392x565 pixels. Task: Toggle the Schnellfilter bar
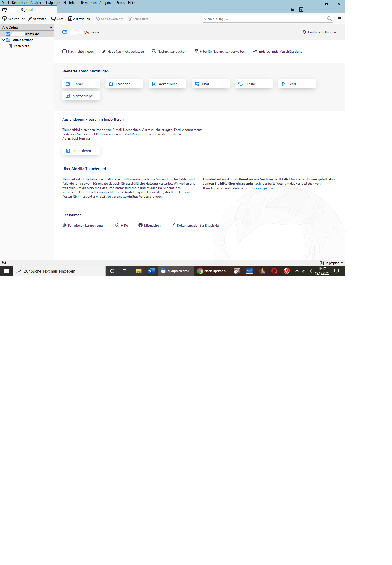[139, 19]
